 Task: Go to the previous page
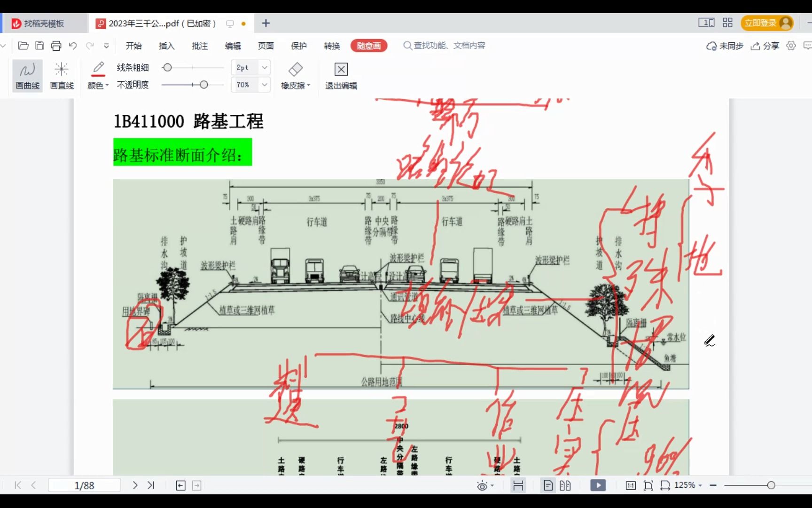point(33,485)
